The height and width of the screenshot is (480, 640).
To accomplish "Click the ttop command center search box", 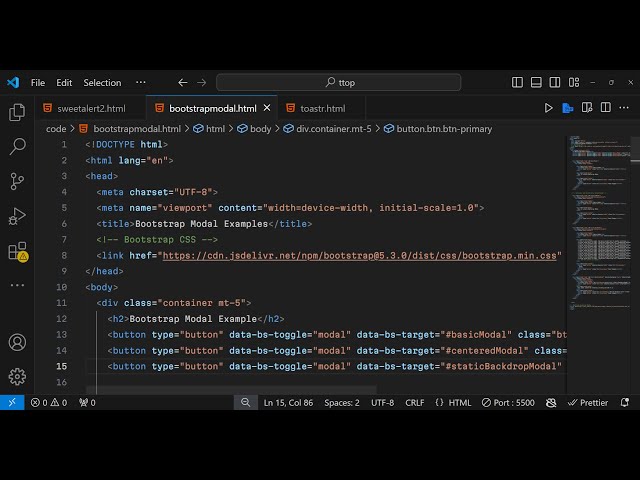I will pos(339,83).
